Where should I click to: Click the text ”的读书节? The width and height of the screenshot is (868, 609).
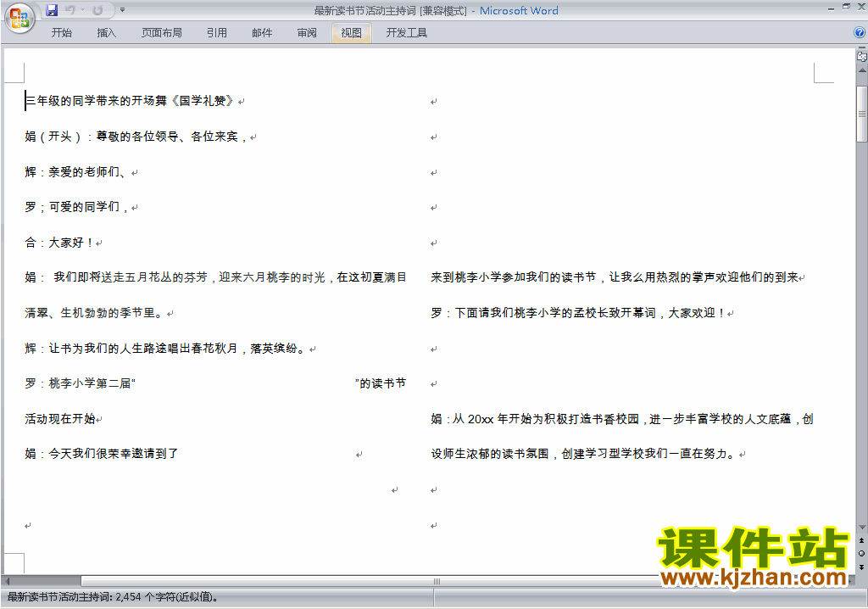tap(381, 383)
